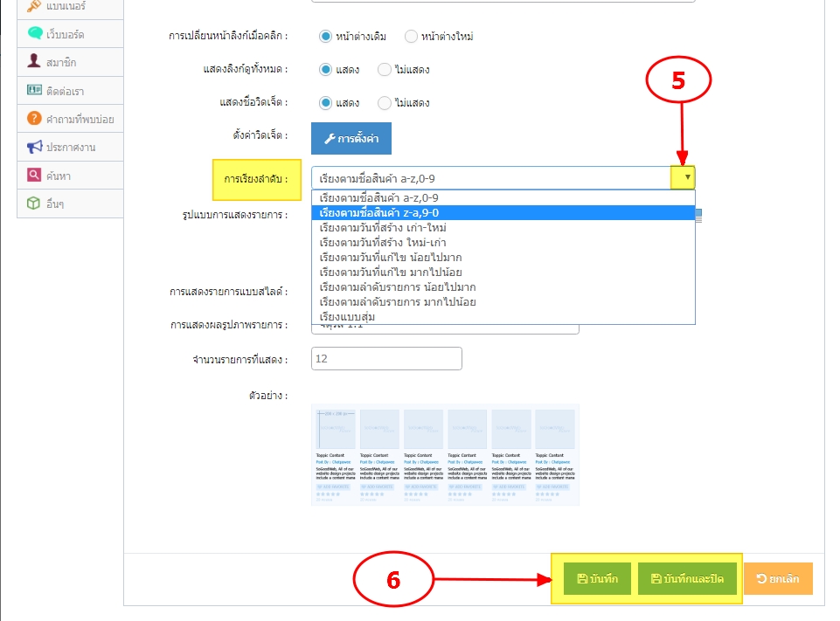Choose เรียงตามลำดับรายการ น้อยไปมาก option
Screen dimensions: 840x621
click(503, 287)
